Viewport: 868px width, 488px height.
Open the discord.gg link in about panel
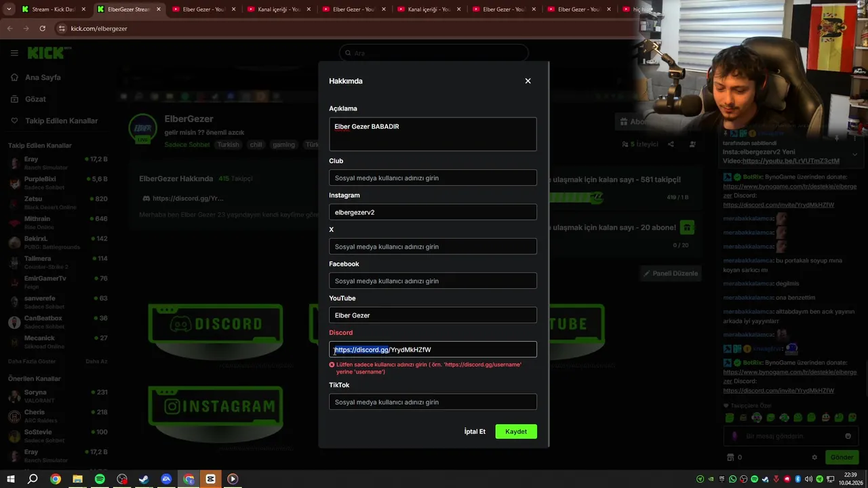pos(182,198)
